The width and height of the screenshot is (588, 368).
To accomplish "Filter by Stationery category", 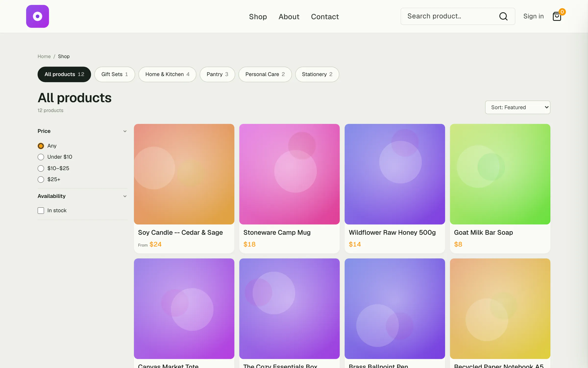I will [x=317, y=74].
